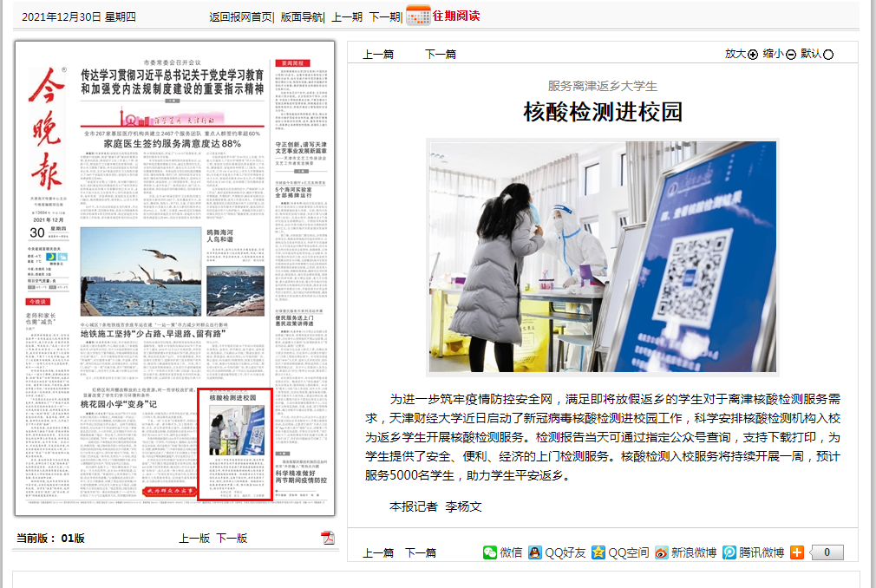Click the 新浪微博 share icon
The width and height of the screenshot is (876, 588).
coord(662,552)
